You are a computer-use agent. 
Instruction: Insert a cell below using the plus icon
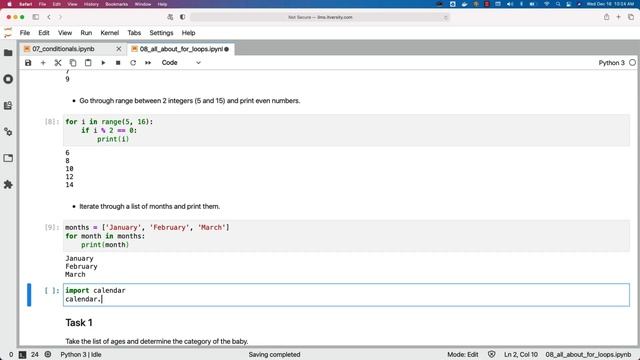click(43, 63)
